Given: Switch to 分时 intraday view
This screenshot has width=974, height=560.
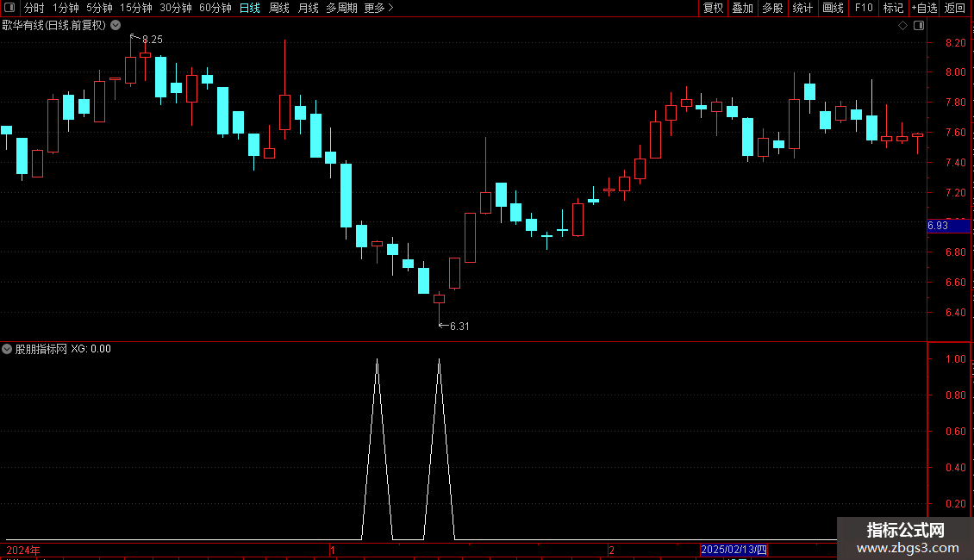Looking at the screenshot, I should (x=34, y=8).
